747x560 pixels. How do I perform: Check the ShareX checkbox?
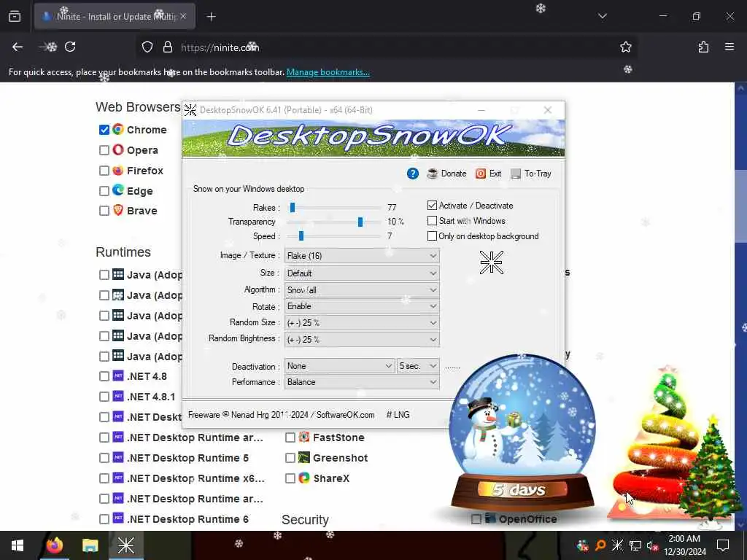pyautogui.click(x=290, y=478)
